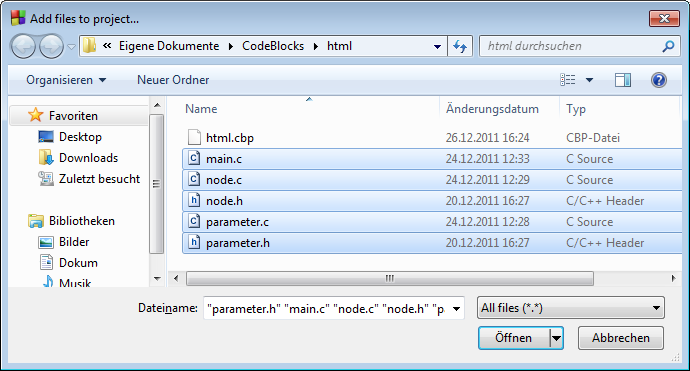
Task: Click Neuer Ordner in the toolbar
Action: (x=173, y=80)
